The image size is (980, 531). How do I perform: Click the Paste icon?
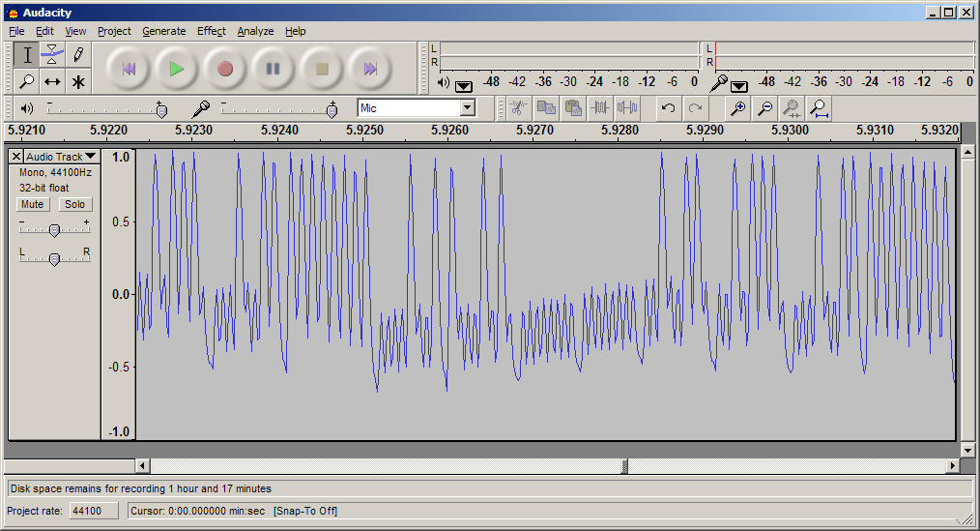tap(573, 108)
